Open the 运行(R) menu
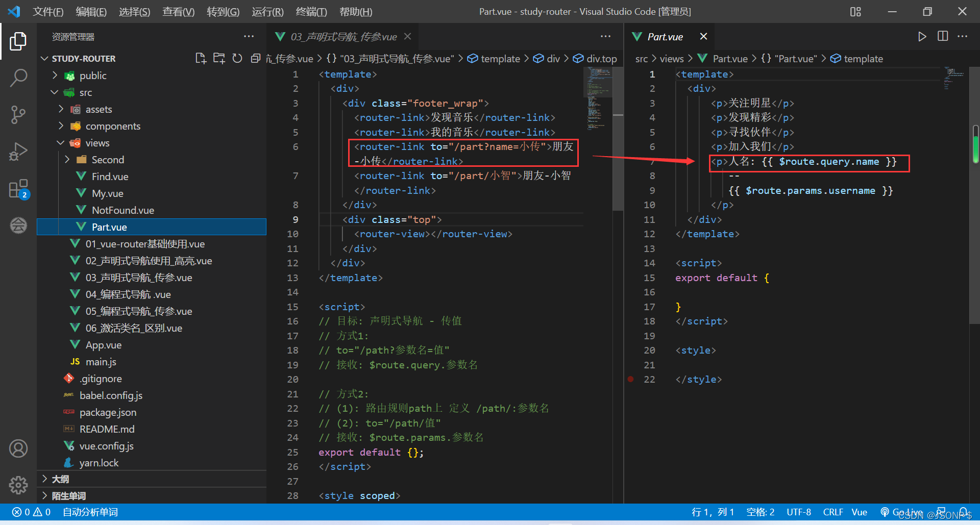Image resolution: width=980 pixels, height=525 pixels. pyautogui.click(x=267, y=12)
